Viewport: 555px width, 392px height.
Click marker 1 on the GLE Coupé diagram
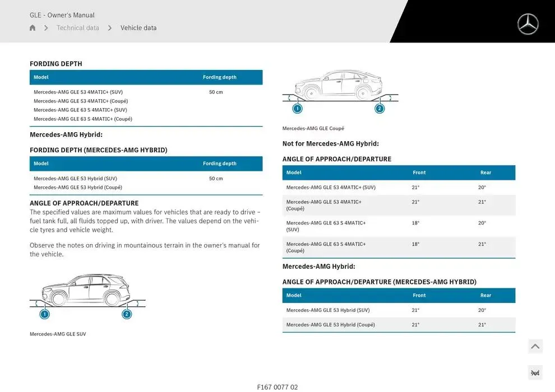[297, 109]
